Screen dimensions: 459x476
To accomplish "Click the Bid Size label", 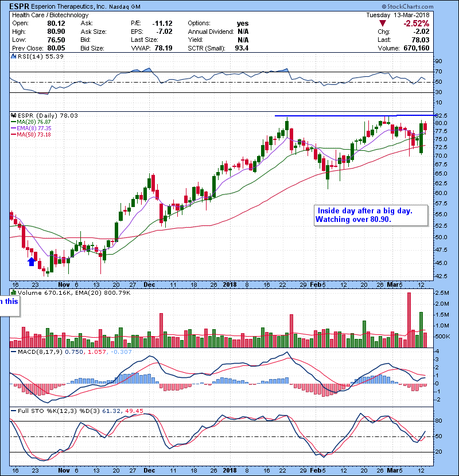I will (92, 48).
